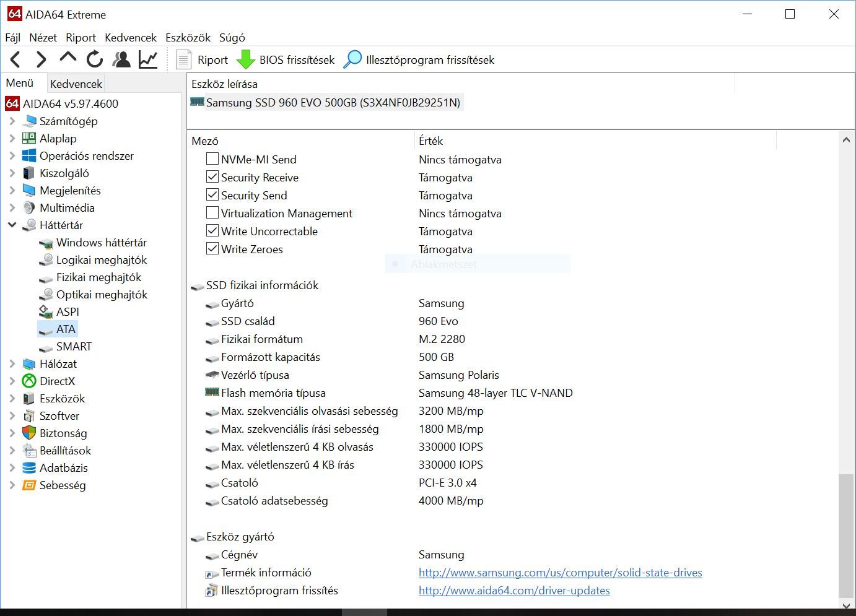Image resolution: width=856 pixels, height=616 pixels.
Task: Open the graph chart toolbar icon
Action: pyautogui.click(x=148, y=59)
